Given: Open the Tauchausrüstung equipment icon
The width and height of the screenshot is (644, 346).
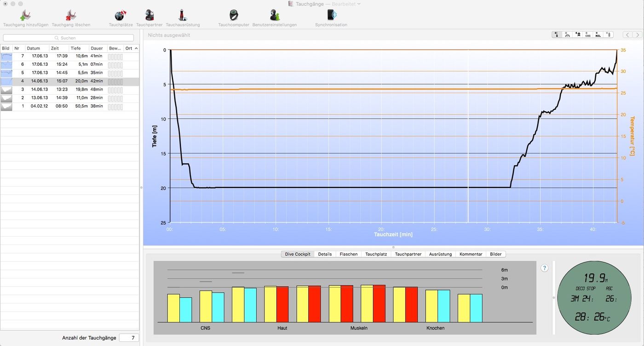Looking at the screenshot, I should pos(183,16).
